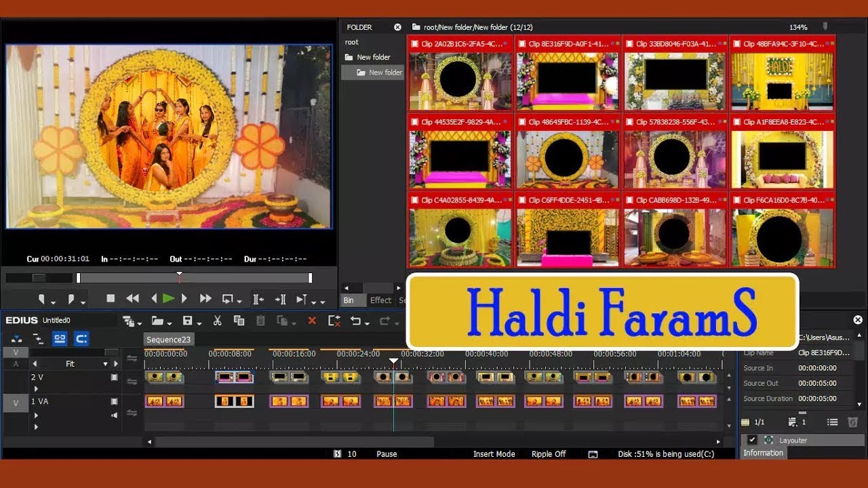The height and width of the screenshot is (488, 868).
Task: Click Ripple Off in status bar
Action: pos(549,454)
